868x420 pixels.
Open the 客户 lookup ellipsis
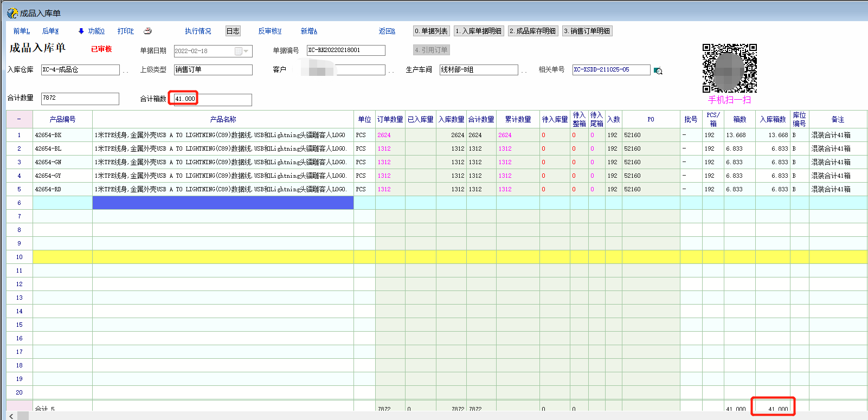[391, 70]
